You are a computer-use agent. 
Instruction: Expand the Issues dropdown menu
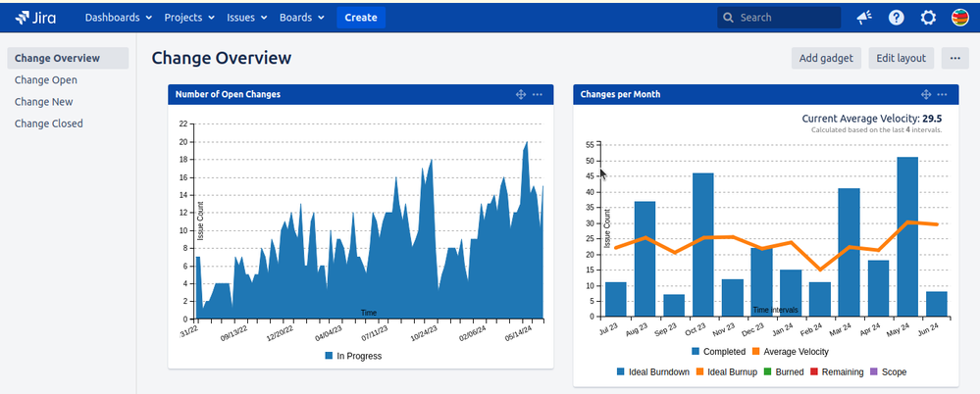246,18
